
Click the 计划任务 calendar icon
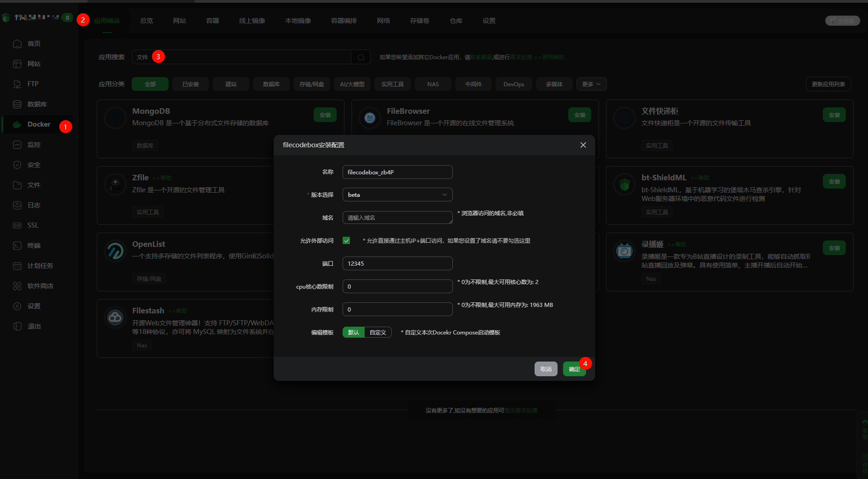[17, 266]
